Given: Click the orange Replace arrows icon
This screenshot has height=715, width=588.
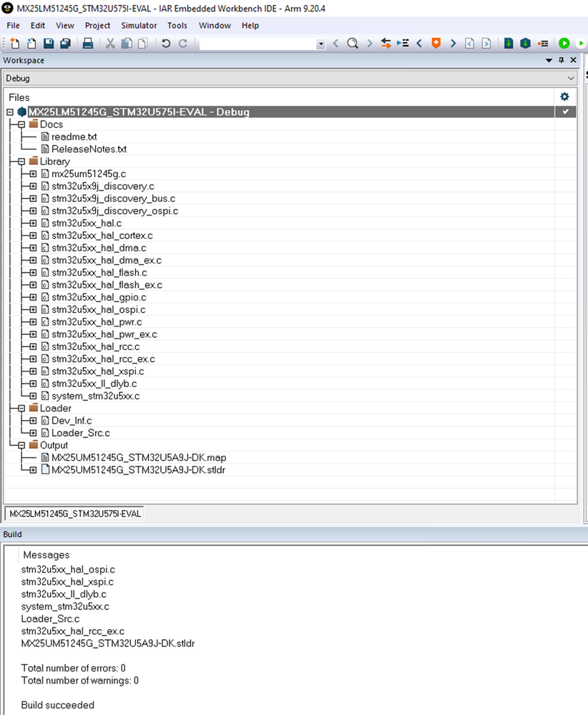Looking at the screenshot, I should click(386, 44).
